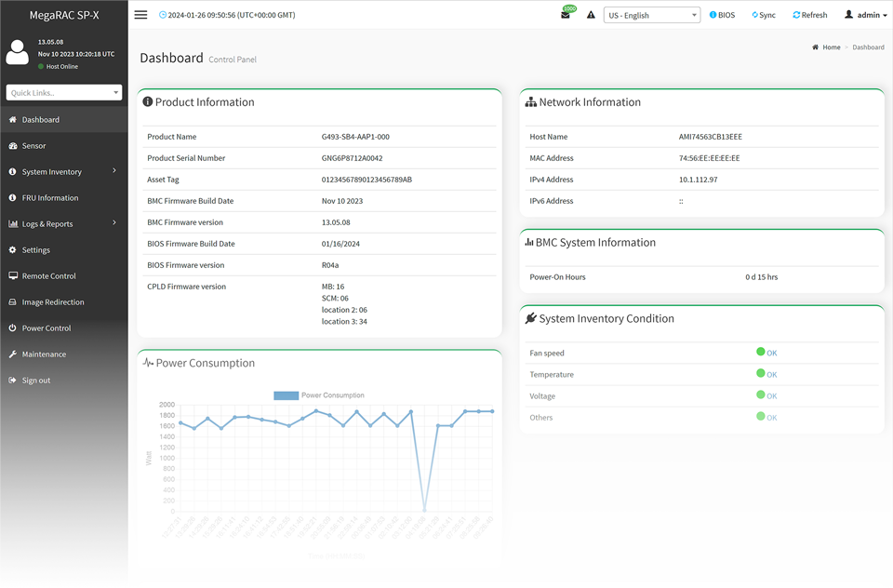Select the US - English language dropdown

pyautogui.click(x=652, y=15)
